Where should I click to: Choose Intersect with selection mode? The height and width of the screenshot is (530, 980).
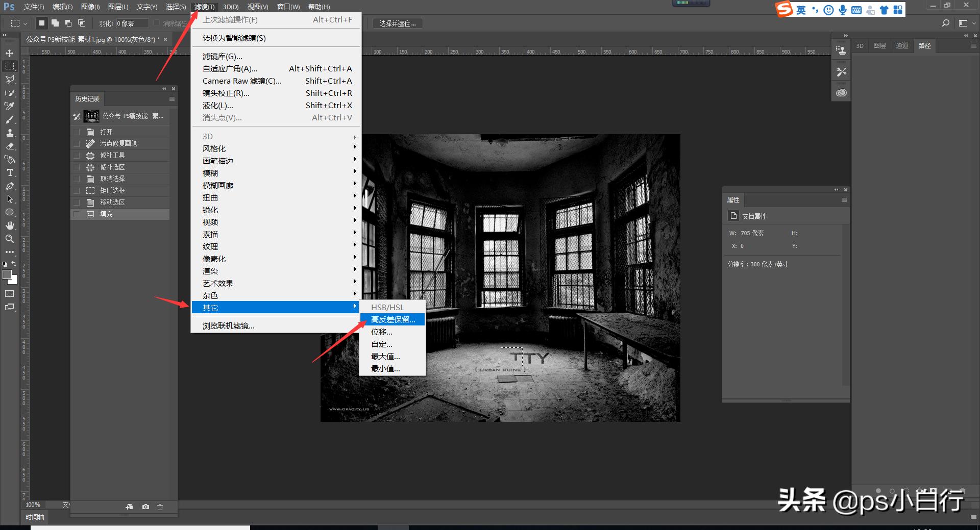[82, 23]
